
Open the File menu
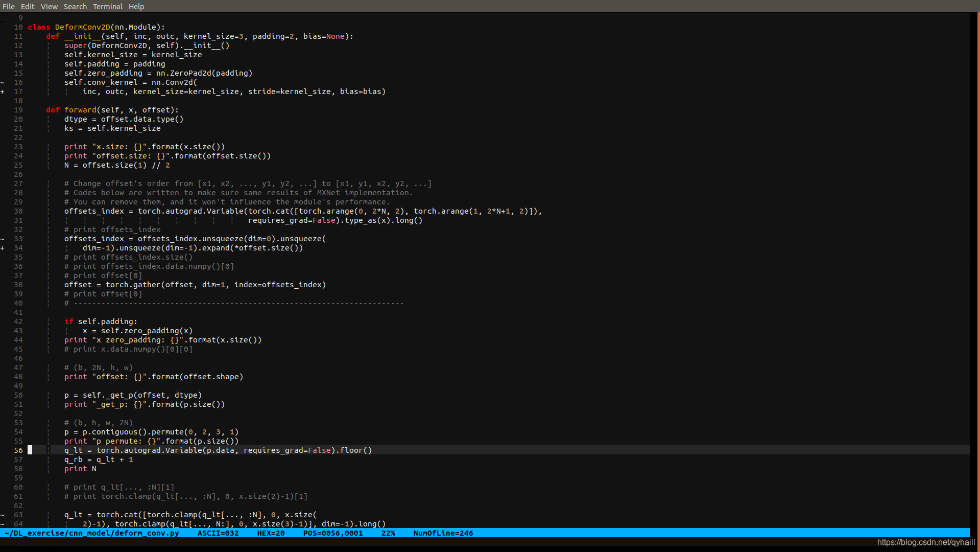tap(9, 6)
